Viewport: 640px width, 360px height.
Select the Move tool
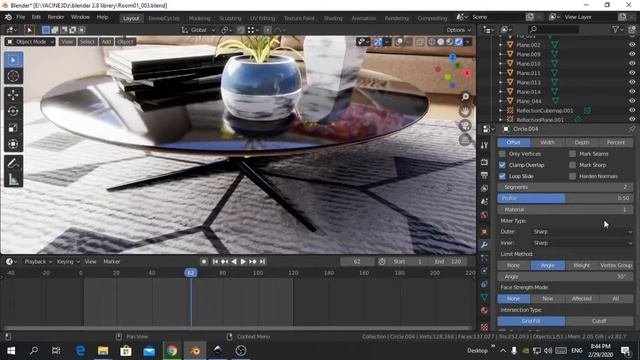(x=13, y=95)
